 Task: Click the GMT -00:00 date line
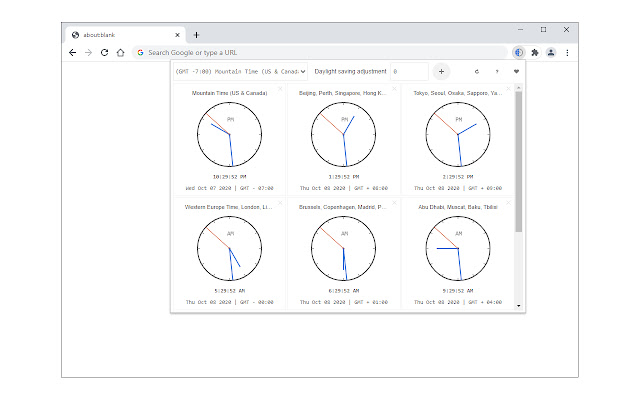pyautogui.click(x=229, y=302)
